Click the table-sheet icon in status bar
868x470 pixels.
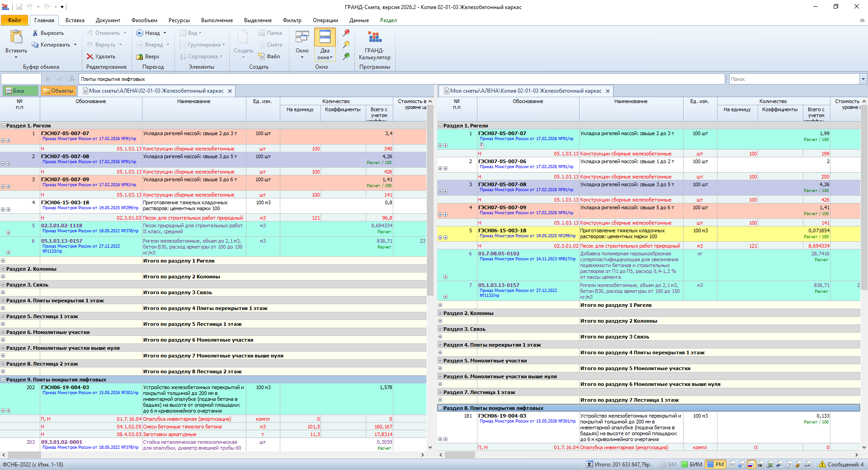click(x=732, y=464)
